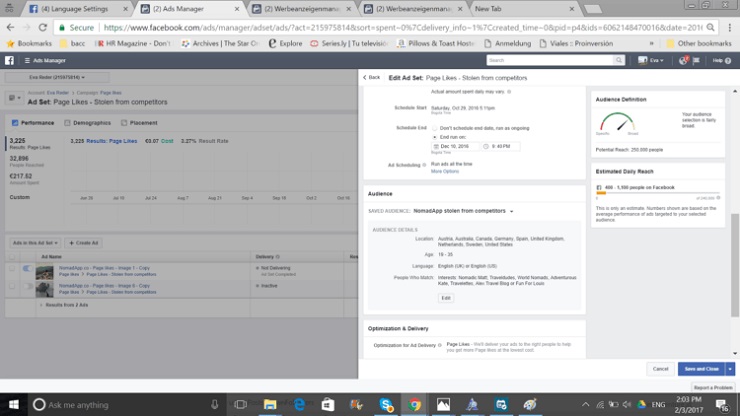Click the Create Ad button
Viewport: 740px width, 416px height.
coord(84,243)
